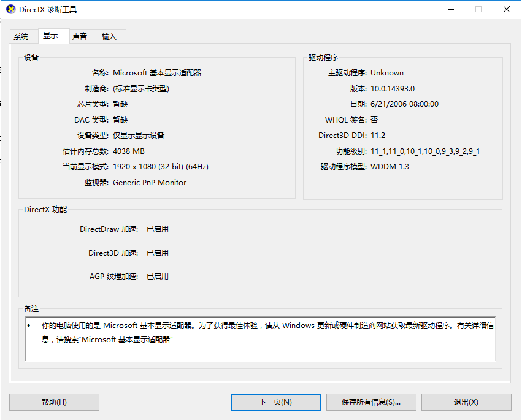Close the DirectX diagnostic tool window
522x420 pixels.
point(506,9)
